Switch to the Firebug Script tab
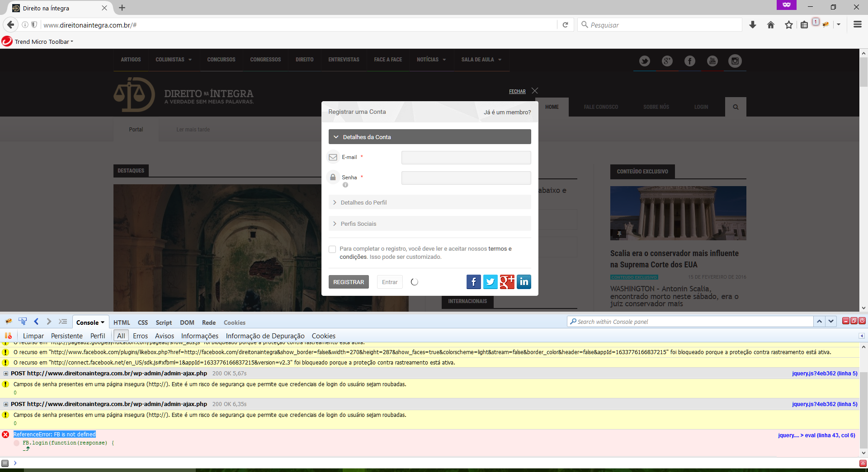This screenshot has width=868, height=472. 164,322
